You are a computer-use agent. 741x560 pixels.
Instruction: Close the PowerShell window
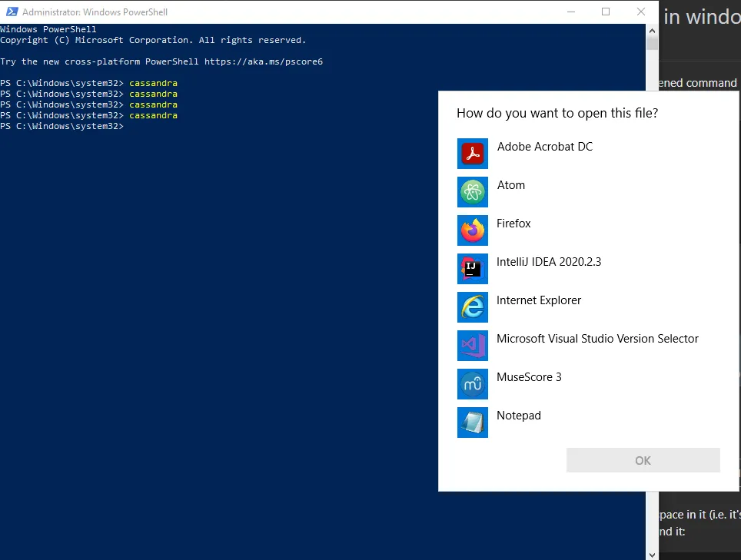[x=641, y=12]
